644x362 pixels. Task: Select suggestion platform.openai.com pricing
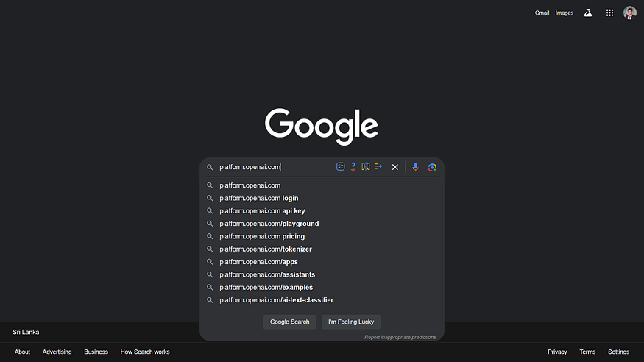coord(322,236)
